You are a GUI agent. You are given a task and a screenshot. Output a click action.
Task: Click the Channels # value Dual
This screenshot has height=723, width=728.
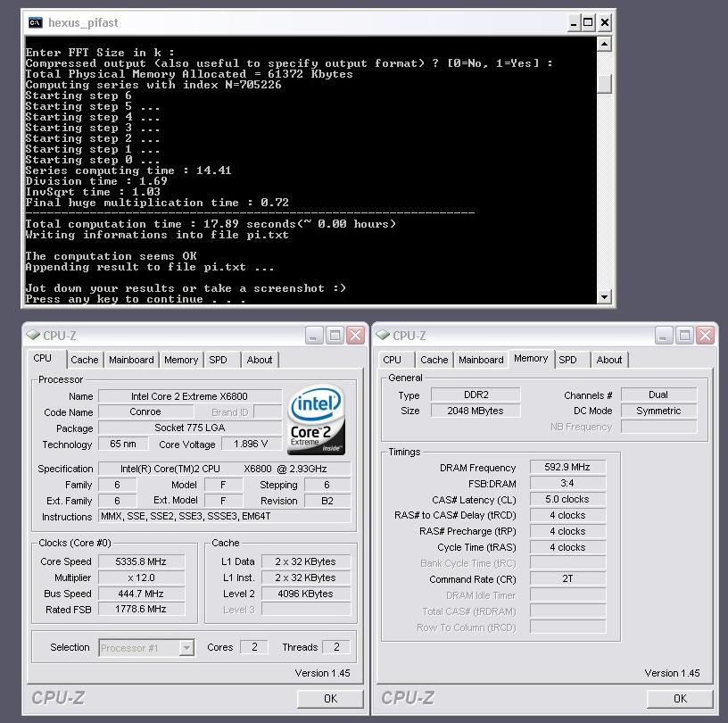coord(658,395)
